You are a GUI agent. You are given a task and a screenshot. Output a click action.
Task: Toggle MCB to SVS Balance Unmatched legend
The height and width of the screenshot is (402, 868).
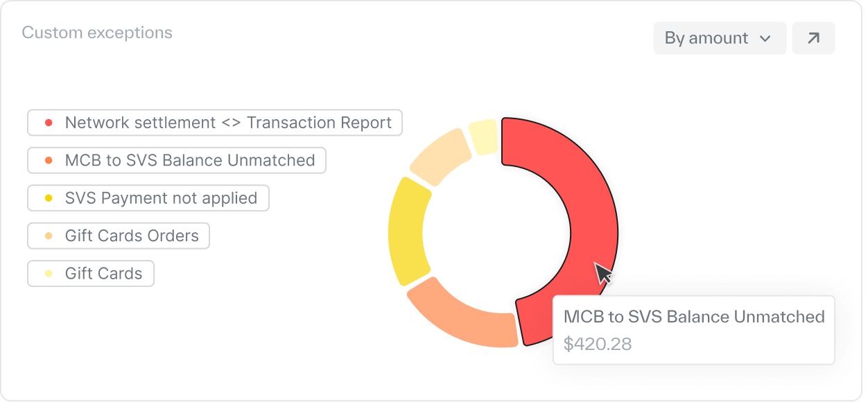(x=177, y=160)
